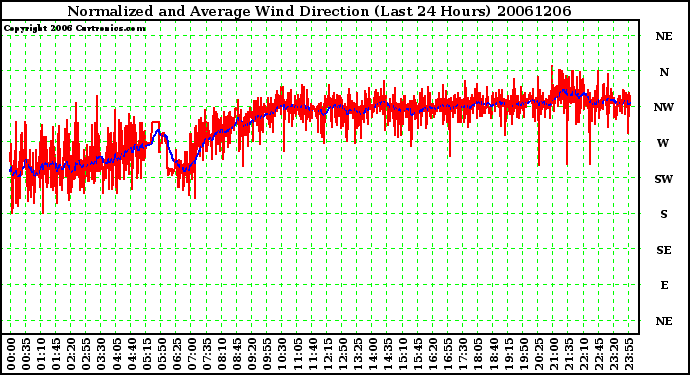Click the 00:00 time axis label

click(x=11, y=354)
